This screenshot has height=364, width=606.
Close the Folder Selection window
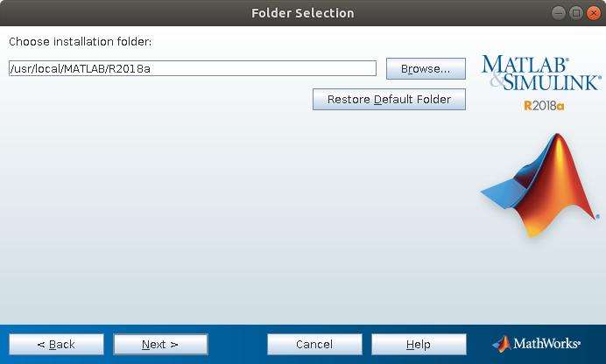(x=593, y=13)
